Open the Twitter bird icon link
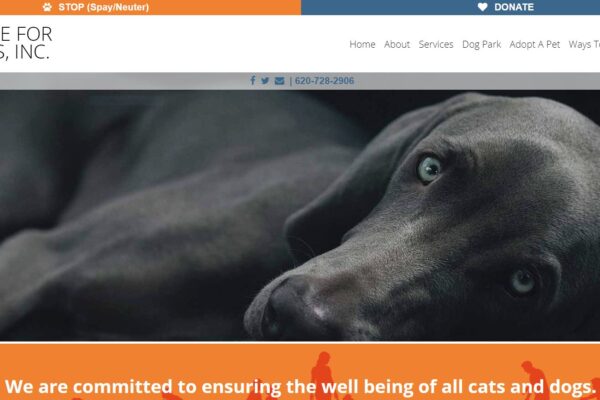 tap(265, 80)
